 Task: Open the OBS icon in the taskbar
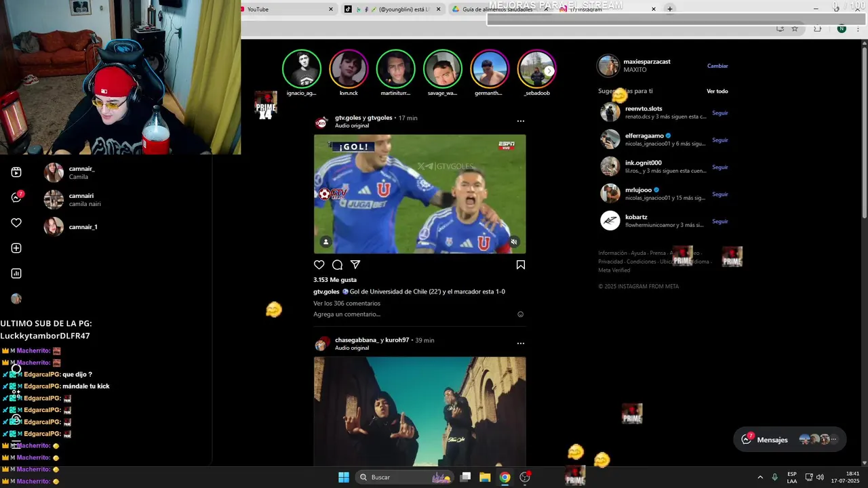[525, 477]
